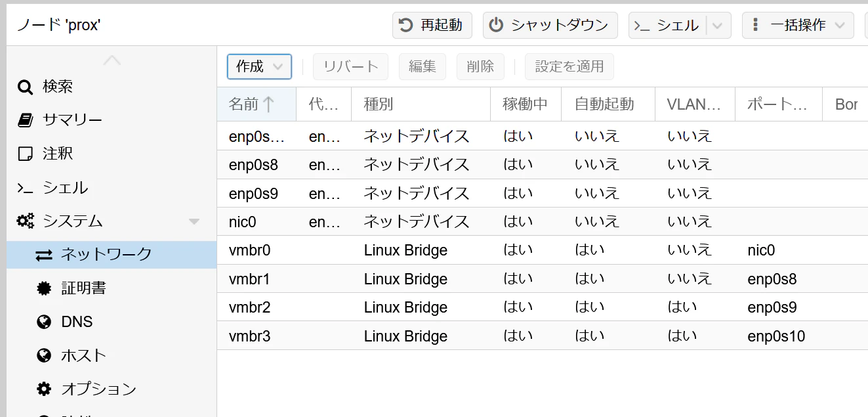
Task: Click the リバート button
Action: (x=351, y=66)
